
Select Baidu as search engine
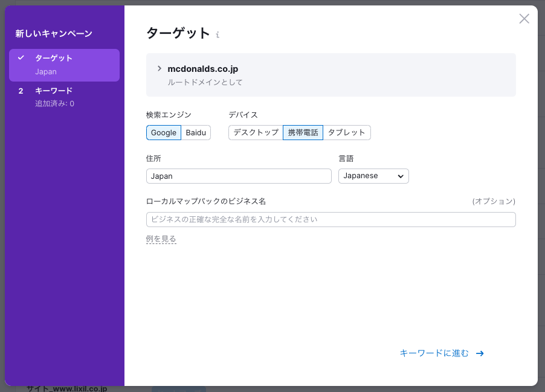pyautogui.click(x=196, y=133)
